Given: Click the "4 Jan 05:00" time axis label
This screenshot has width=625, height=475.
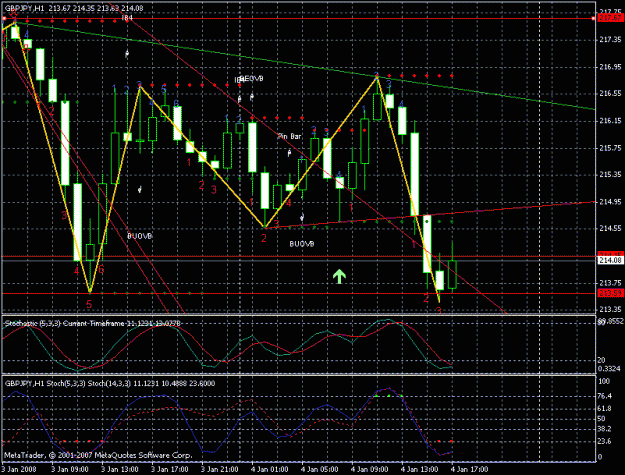Looking at the screenshot, I should [320, 469].
